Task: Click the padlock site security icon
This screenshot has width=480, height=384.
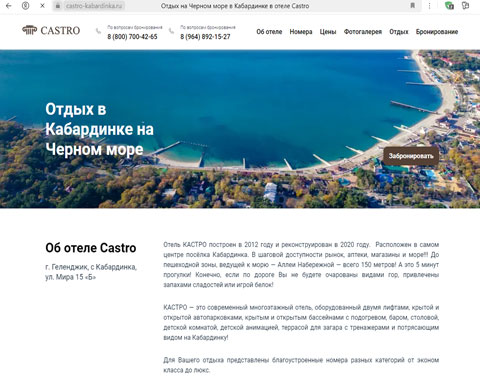Action: 58,6
